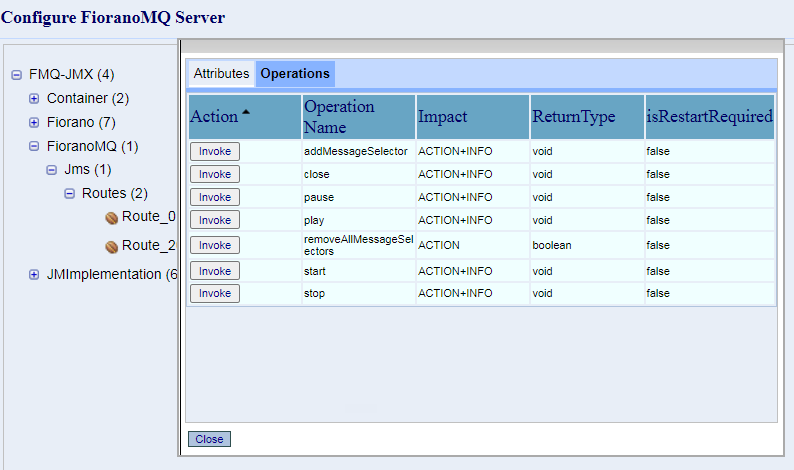This screenshot has height=470, width=794.
Task: Sort by Operation Name column header
Action: pyautogui.click(x=359, y=117)
